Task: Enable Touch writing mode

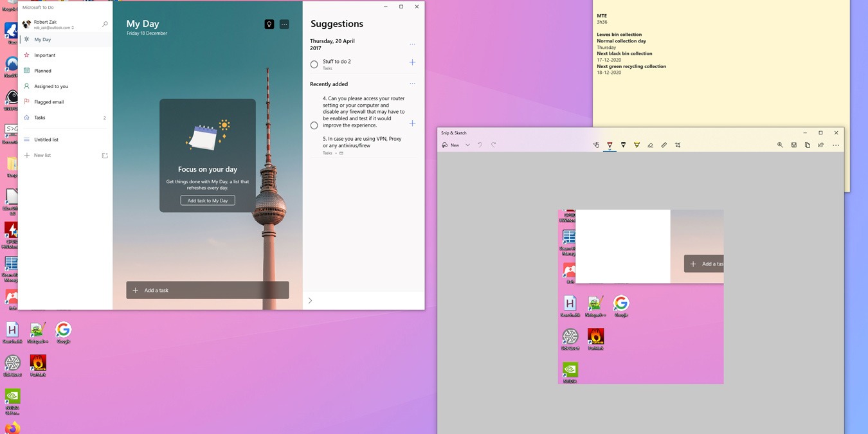Action: (596, 145)
